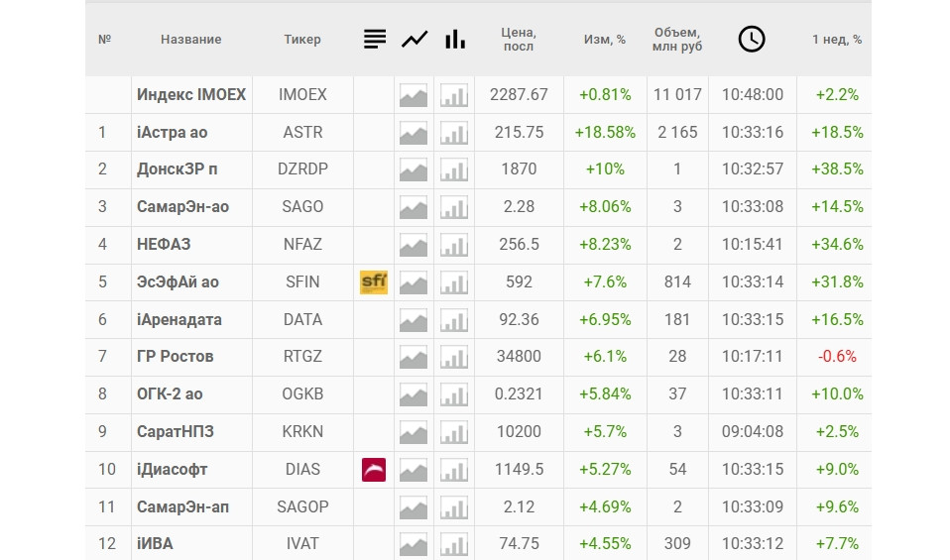Sort by the Название column header
The height and width of the screenshot is (560, 950).
tap(190, 40)
